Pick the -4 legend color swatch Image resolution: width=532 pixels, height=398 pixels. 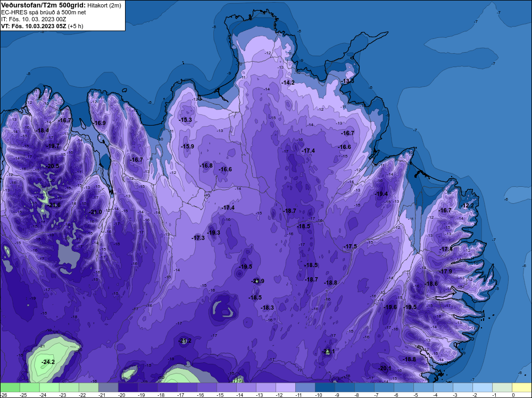tap(443, 387)
